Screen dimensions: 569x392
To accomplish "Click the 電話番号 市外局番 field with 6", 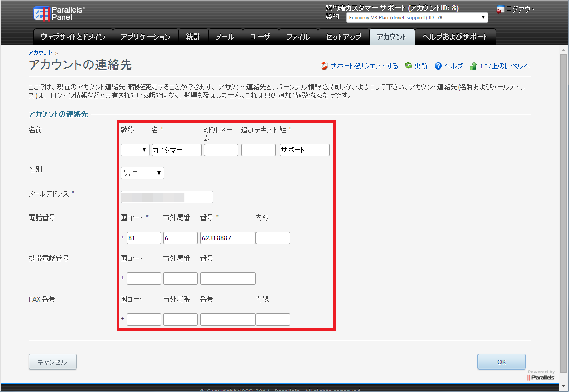I will point(180,238).
